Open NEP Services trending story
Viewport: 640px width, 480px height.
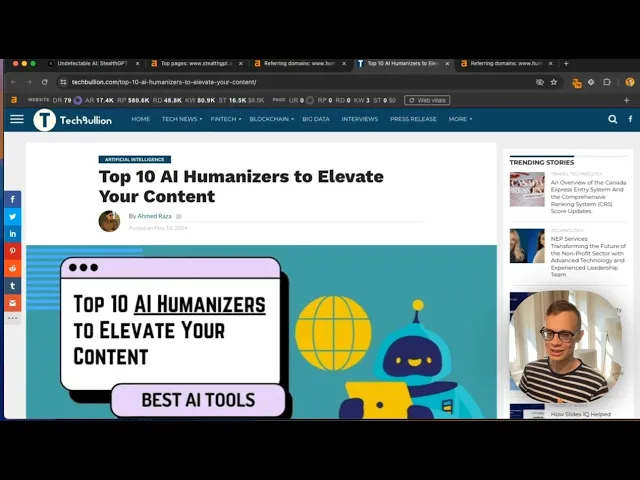click(588, 256)
